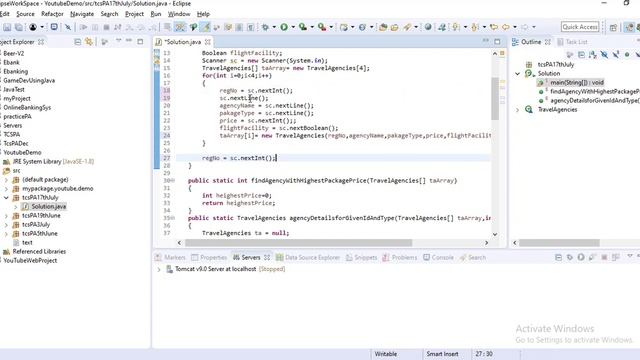Open the Window menu
This screenshot has height=360, width=640.
(x=179, y=14)
